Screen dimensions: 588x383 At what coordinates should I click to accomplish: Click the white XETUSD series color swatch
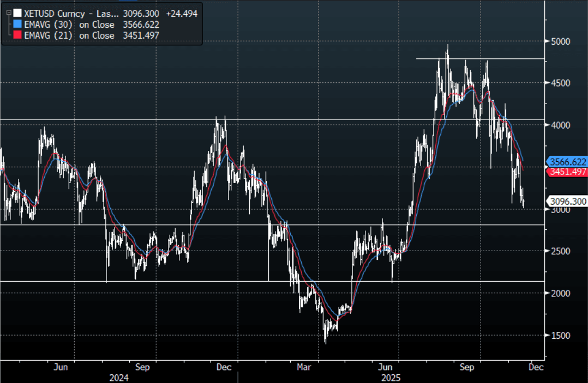(18, 13)
